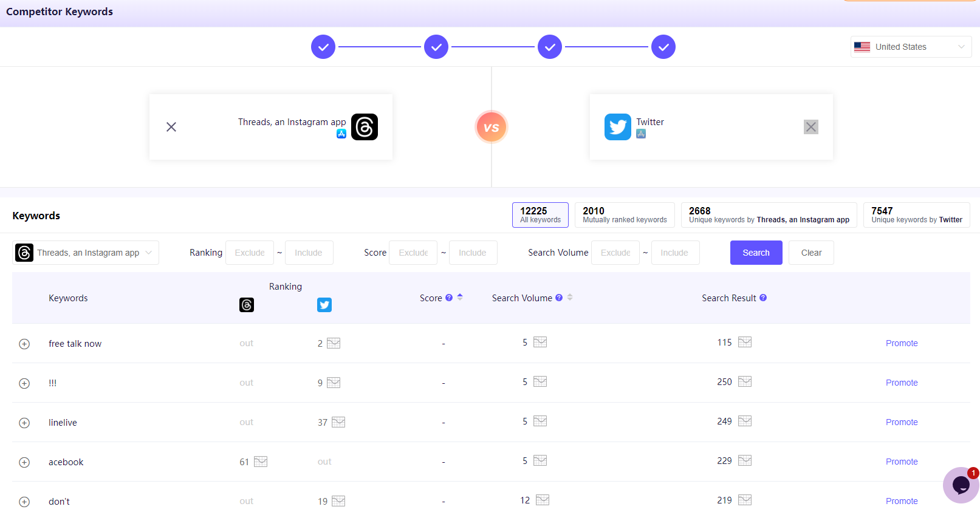Viewport: 980px width, 515px height.
Task: Remove Twitter competitor with gray X
Action: 811,127
